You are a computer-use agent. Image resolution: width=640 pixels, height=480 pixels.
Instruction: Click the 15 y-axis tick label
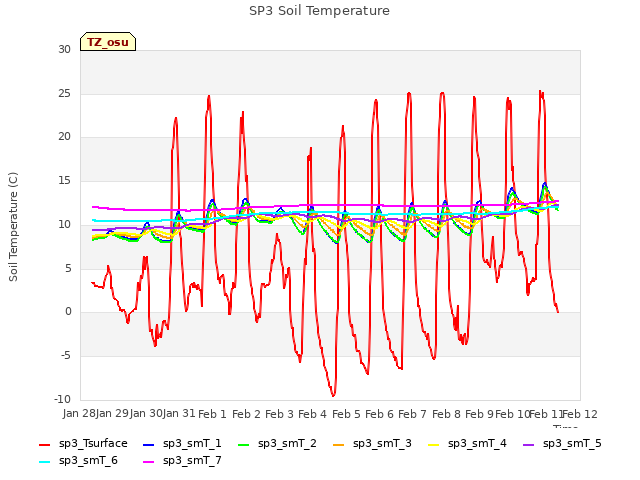tap(64, 180)
